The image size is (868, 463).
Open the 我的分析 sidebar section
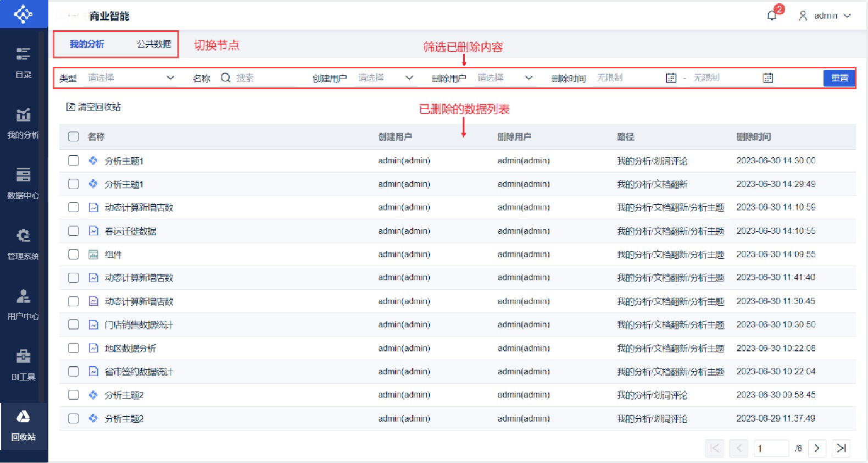click(x=23, y=123)
